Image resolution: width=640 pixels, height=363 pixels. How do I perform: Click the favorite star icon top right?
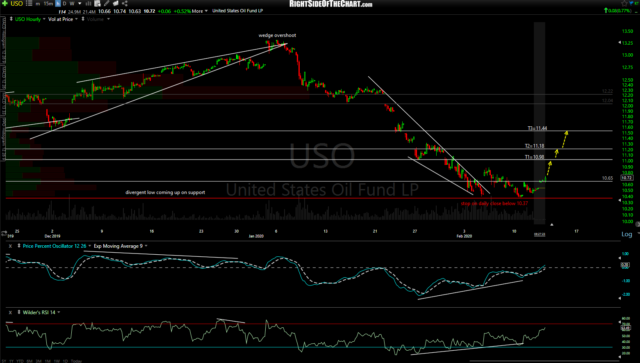pos(624,3)
